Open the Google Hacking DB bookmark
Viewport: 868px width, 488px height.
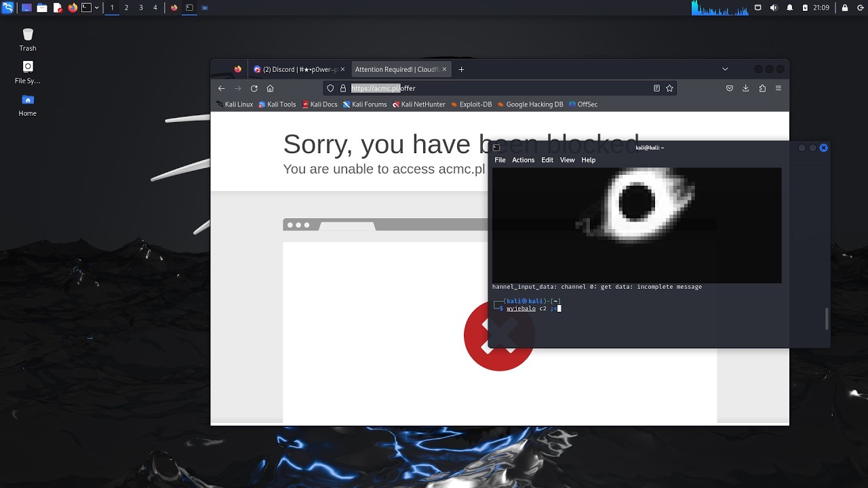[530, 104]
